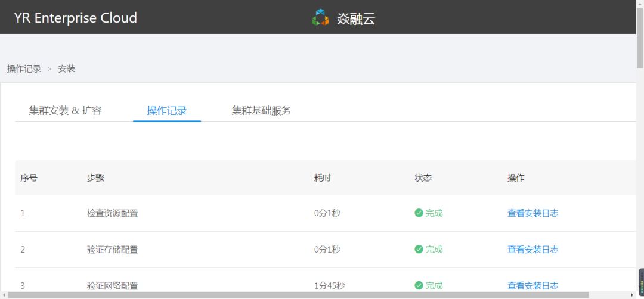Click the green 完成 check icon in row 1
Screen dimensions: 644x299
coord(419,213)
